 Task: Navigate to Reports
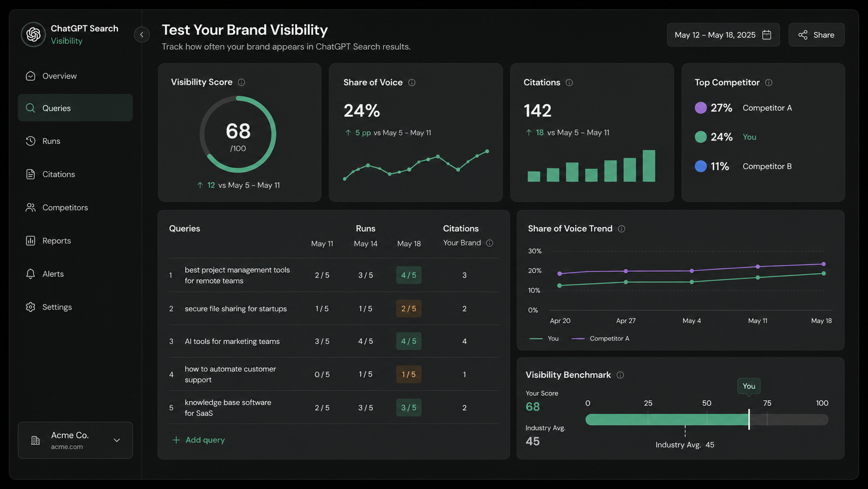click(x=75, y=241)
